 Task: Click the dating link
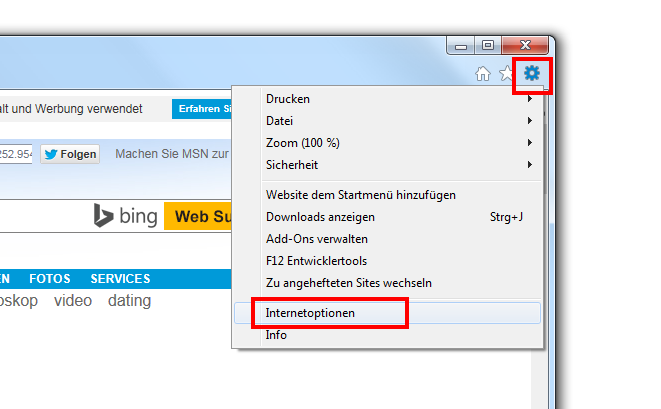[129, 300]
